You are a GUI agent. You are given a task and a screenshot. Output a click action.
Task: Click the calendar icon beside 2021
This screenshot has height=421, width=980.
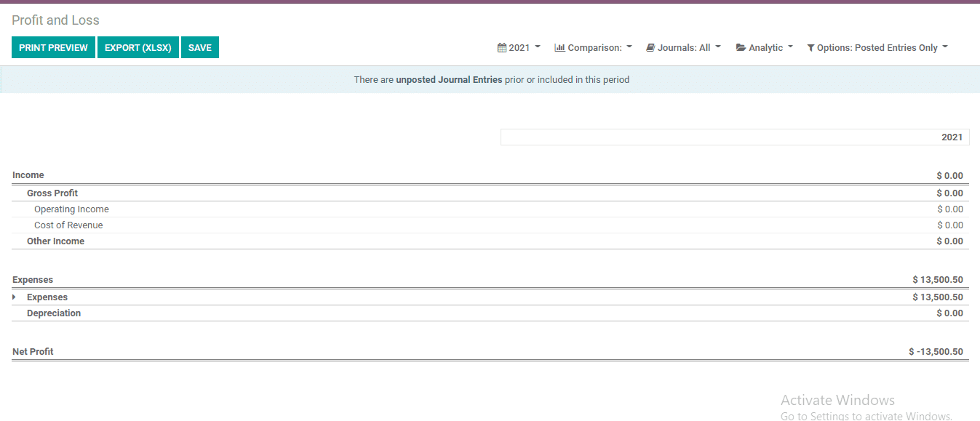point(502,47)
